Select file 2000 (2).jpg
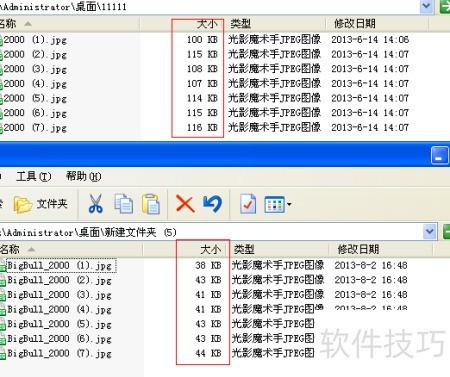This screenshot has height=377, width=450. [x=35, y=54]
